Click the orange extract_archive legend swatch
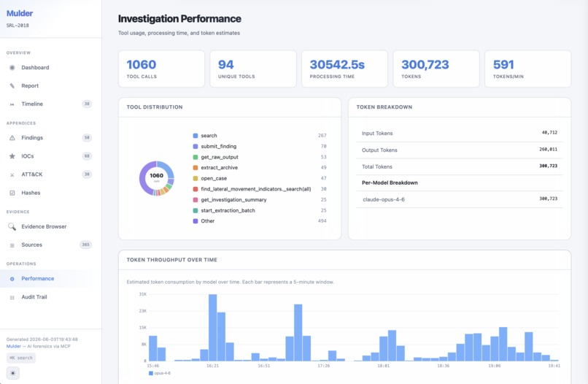 click(x=196, y=168)
